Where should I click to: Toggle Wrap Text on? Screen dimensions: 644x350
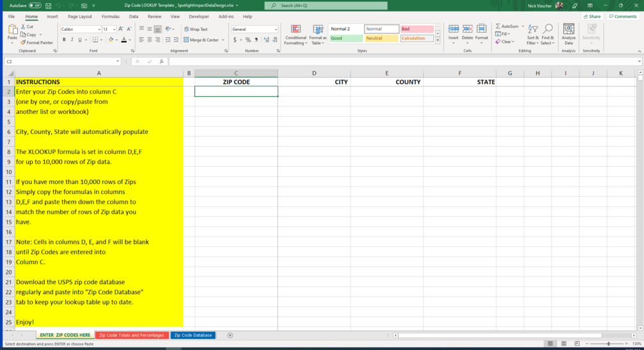[196, 29]
